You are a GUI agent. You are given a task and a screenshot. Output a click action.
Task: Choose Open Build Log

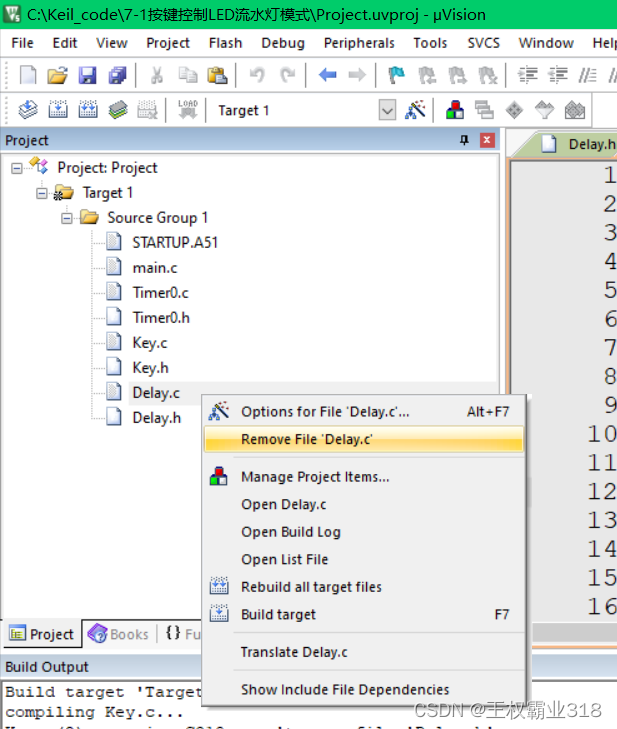pyautogui.click(x=364, y=532)
